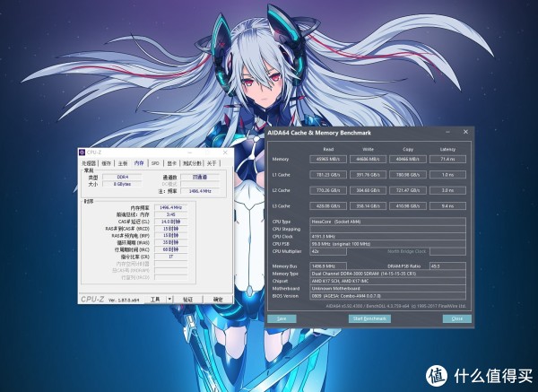This screenshot has width=538, height=392.
Task: Click the 前端总线:内存 ratio 3:45 value
Action: point(170,214)
